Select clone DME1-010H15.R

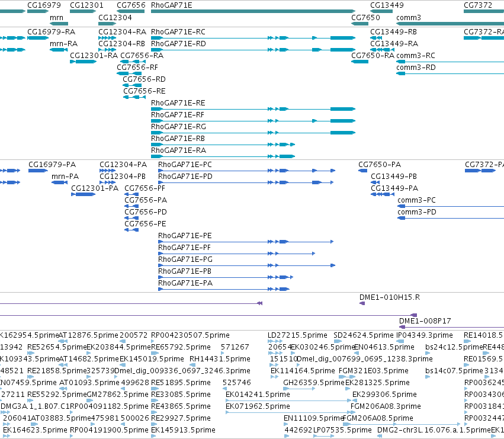[x=362, y=303]
